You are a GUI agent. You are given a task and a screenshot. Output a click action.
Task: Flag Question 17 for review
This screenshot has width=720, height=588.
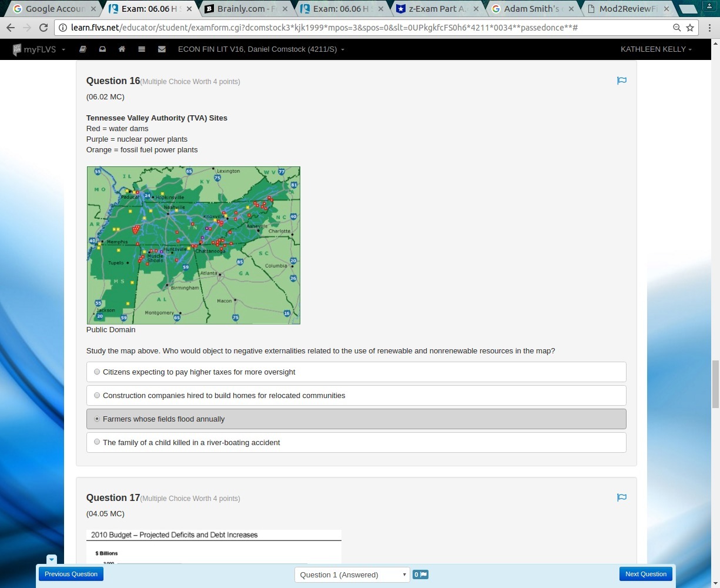[x=622, y=497]
